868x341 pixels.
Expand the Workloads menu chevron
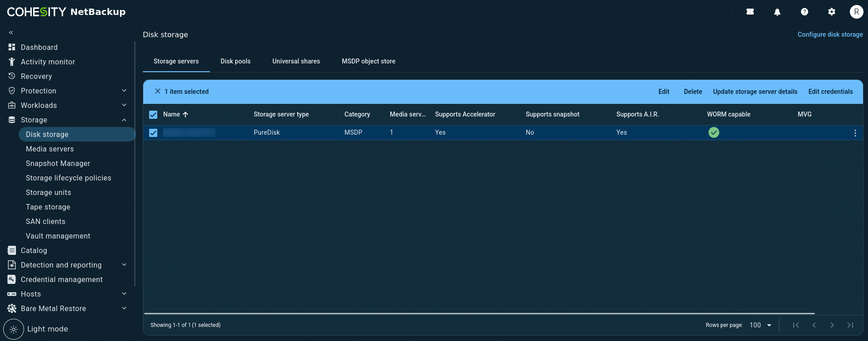pyautogui.click(x=124, y=105)
